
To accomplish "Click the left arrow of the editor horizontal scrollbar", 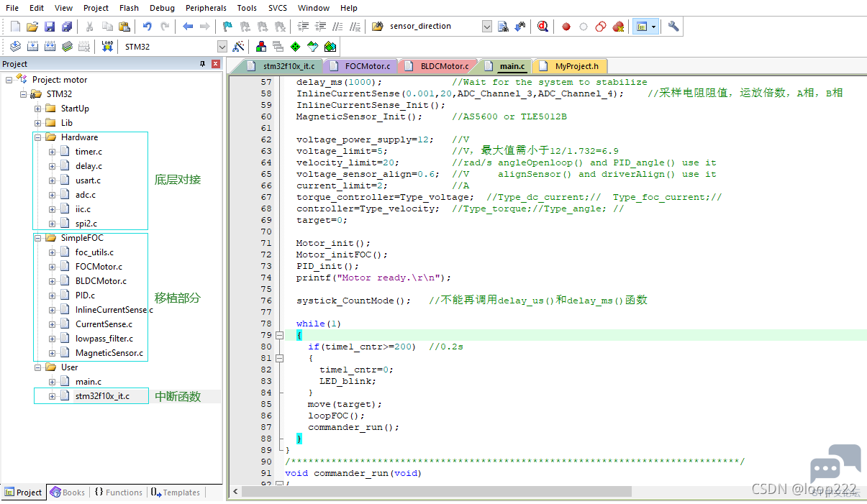I will pyautogui.click(x=235, y=492).
